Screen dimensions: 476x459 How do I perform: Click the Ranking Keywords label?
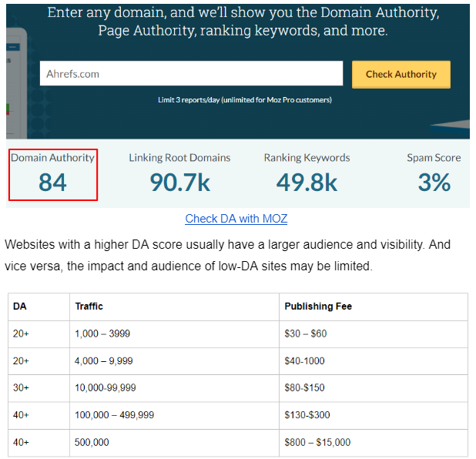[x=307, y=158]
